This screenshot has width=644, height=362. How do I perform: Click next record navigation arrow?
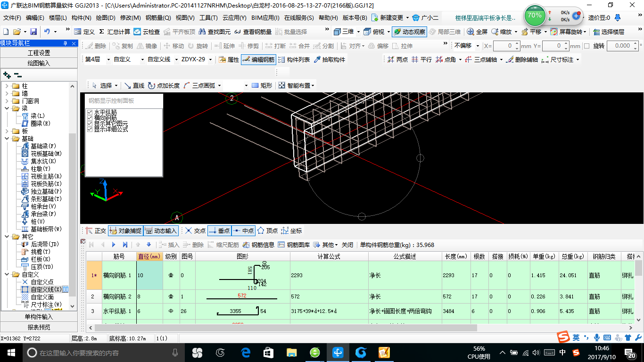click(114, 245)
